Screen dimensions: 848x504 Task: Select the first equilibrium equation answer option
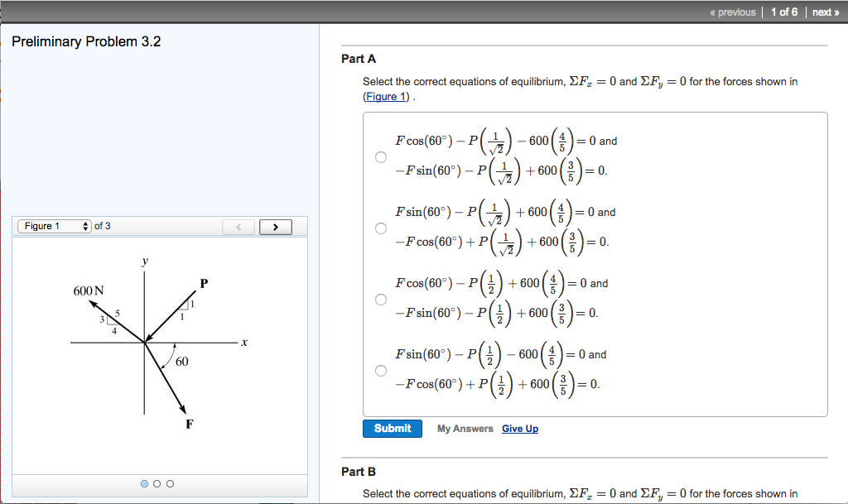coord(381,156)
